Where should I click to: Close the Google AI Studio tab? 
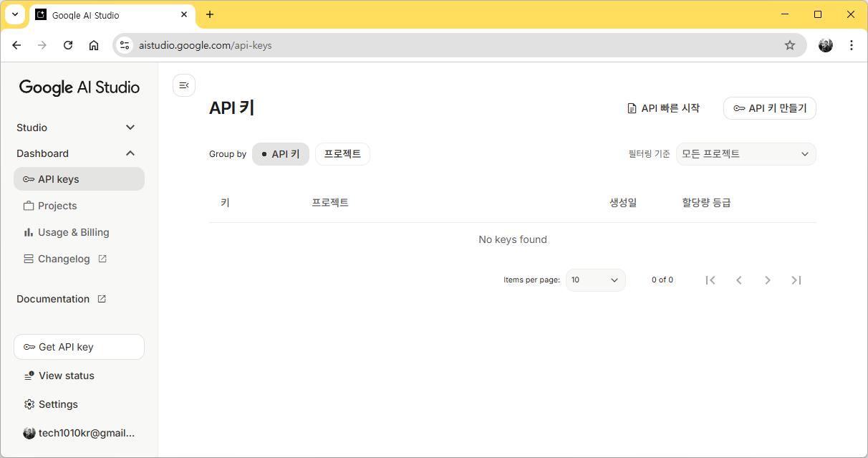pos(184,14)
